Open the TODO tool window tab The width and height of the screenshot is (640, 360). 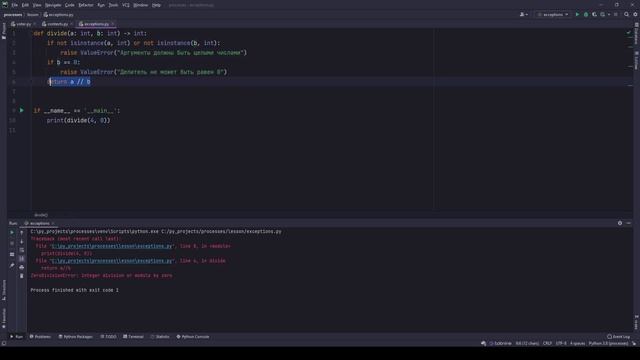click(x=108, y=337)
